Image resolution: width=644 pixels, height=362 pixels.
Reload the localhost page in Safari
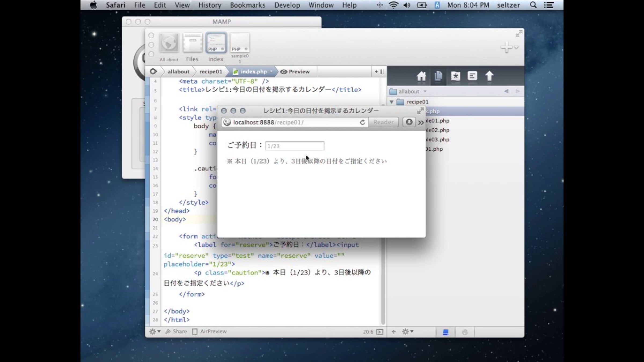tap(363, 122)
